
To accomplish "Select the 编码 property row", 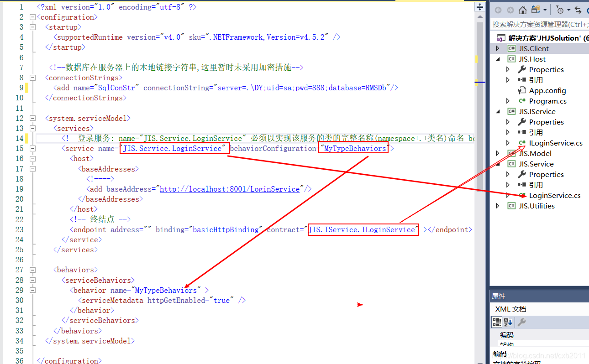I will click(x=540, y=335).
